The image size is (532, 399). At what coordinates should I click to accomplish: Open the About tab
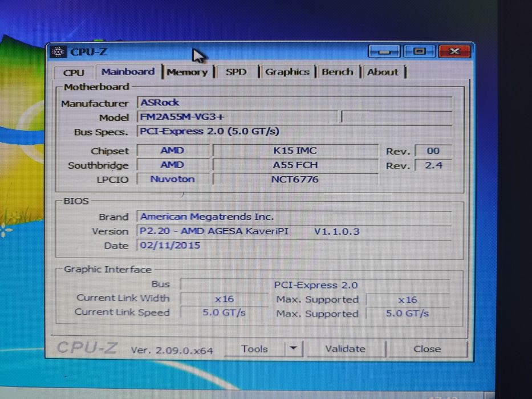click(x=383, y=72)
